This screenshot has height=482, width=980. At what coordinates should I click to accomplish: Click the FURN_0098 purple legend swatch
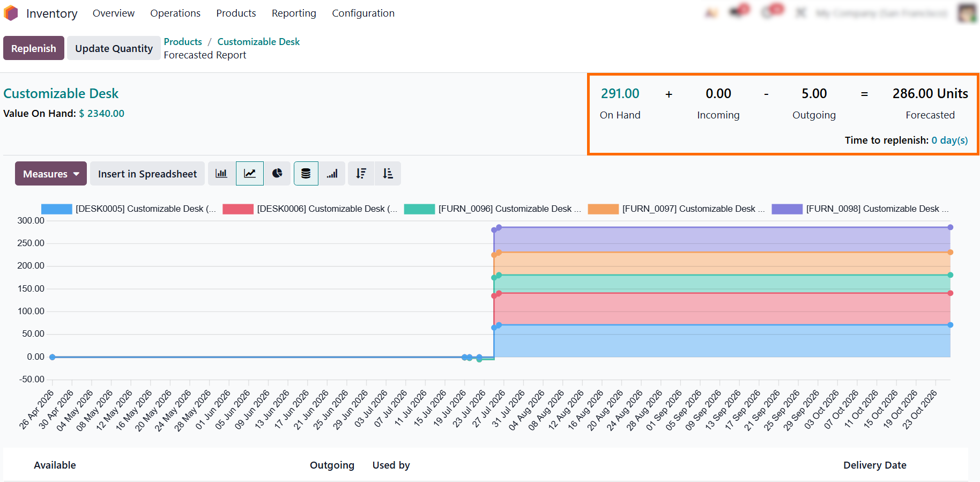787,209
